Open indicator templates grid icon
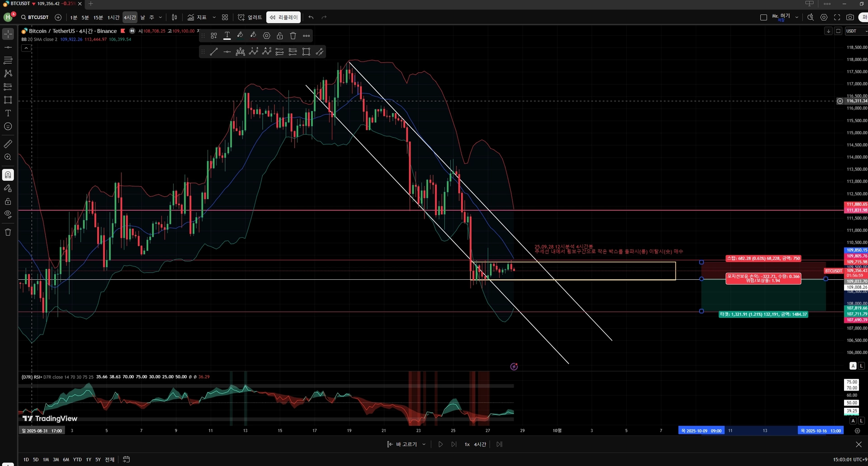Viewport: 868px width, 466px height. pyautogui.click(x=225, y=17)
